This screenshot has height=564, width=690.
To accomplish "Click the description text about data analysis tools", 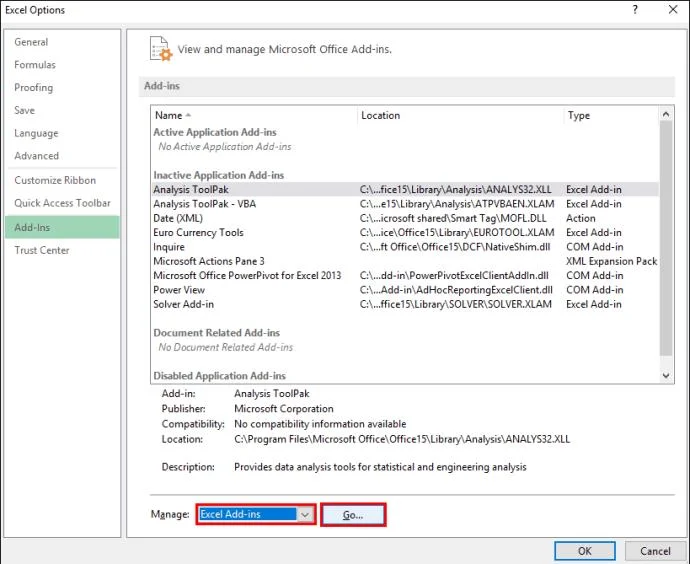I will 380,467.
